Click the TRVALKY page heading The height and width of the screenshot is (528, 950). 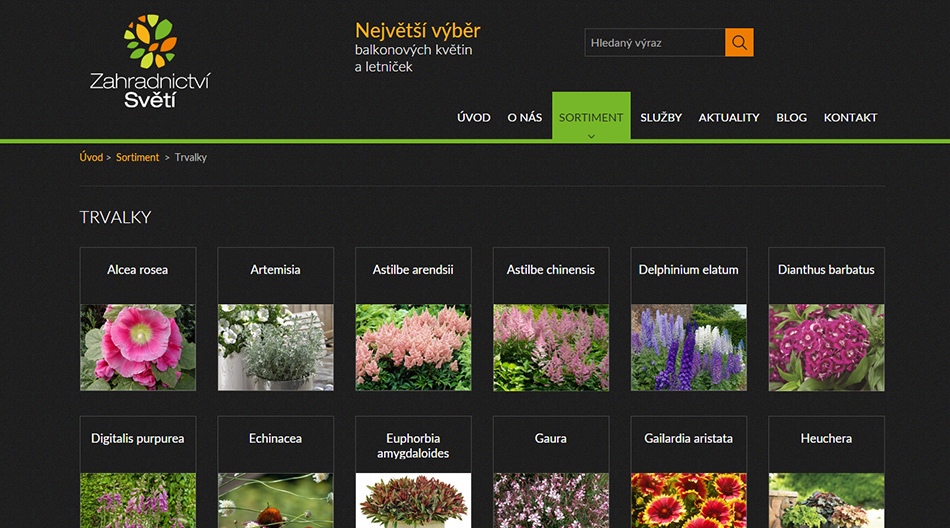115,217
